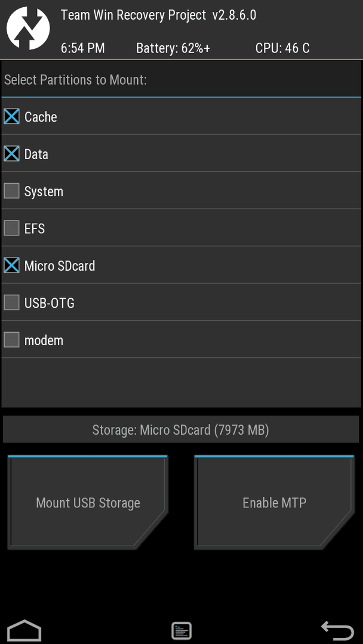This screenshot has height=644, width=363.
Task: Click the Enable MTP button
Action: click(274, 503)
